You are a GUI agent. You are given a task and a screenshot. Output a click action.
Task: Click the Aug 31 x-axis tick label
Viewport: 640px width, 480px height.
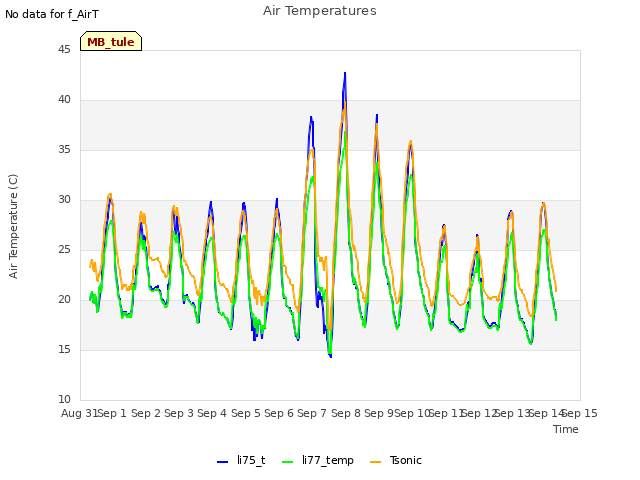point(79,413)
